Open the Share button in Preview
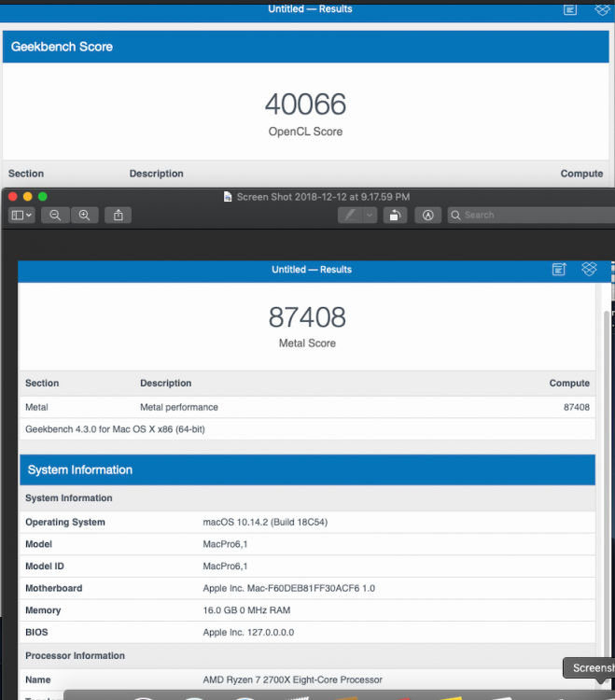Image resolution: width=615 pixels, height=700 pixels. coord(118,216)
